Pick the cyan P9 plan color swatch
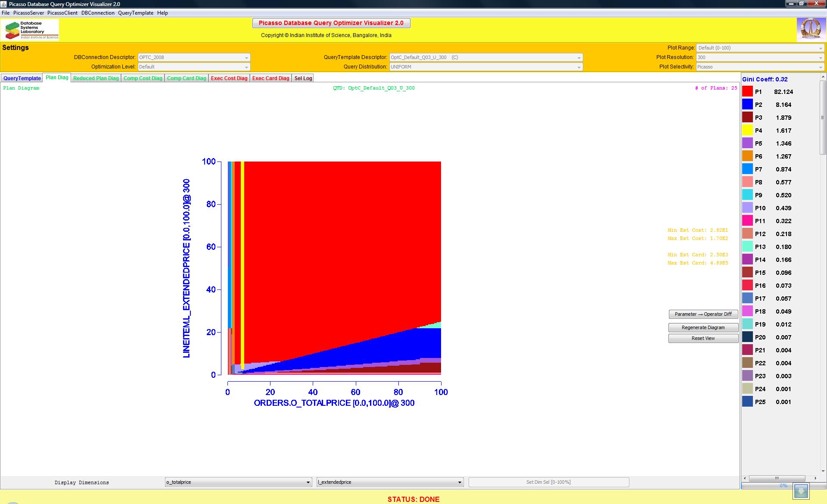 pyautogui.click(x=747, y=195)
